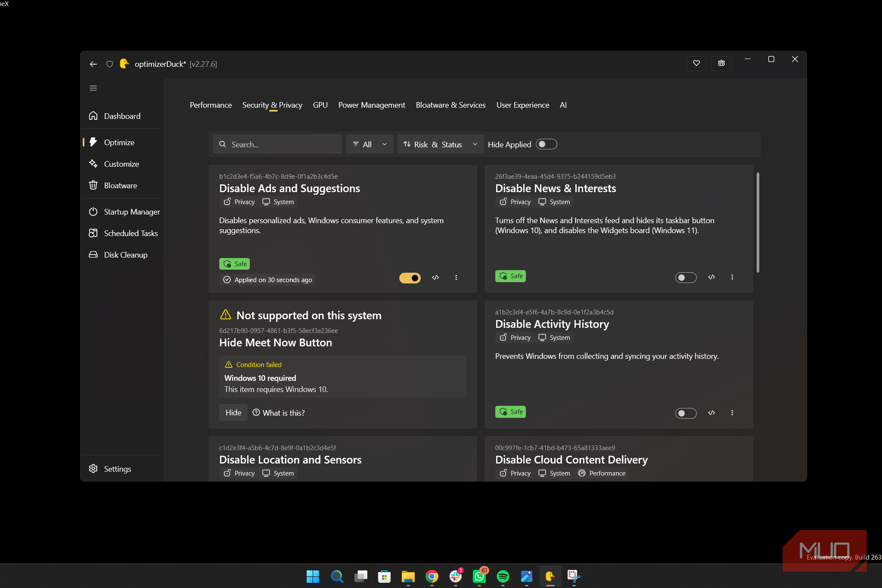Screen dimensions: 882x588
Task: Open Chrome from the taskbar
Action: point(432,576)
